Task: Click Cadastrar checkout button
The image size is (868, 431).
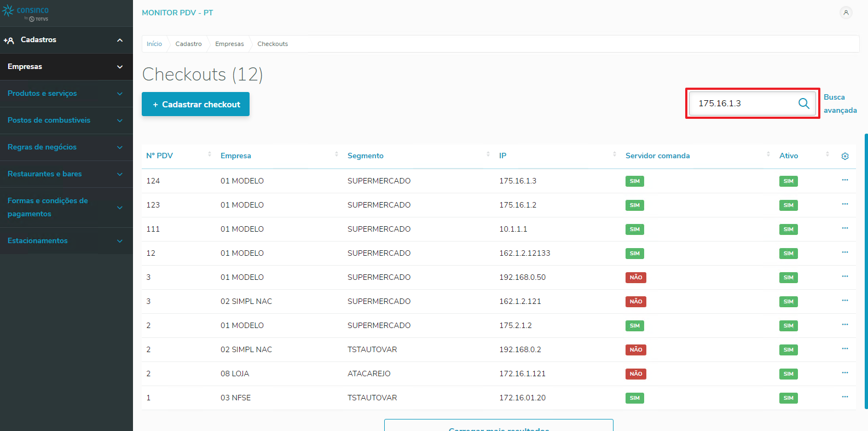Action: tap(195, 104)
